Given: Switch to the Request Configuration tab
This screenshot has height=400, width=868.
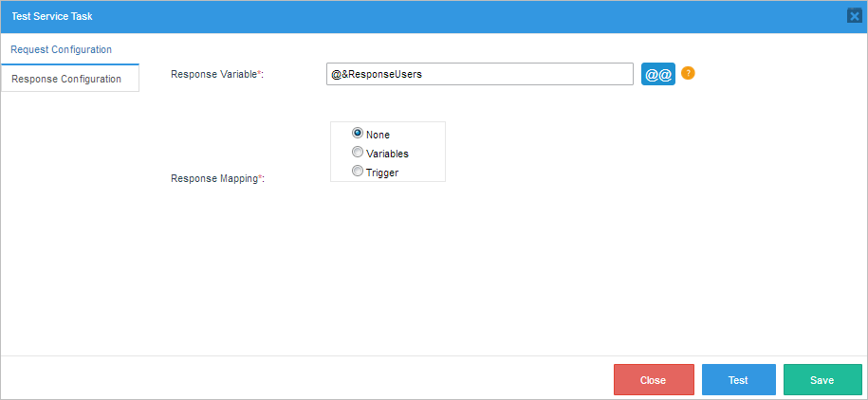Looking at the screenshot, I should point(61,49).
